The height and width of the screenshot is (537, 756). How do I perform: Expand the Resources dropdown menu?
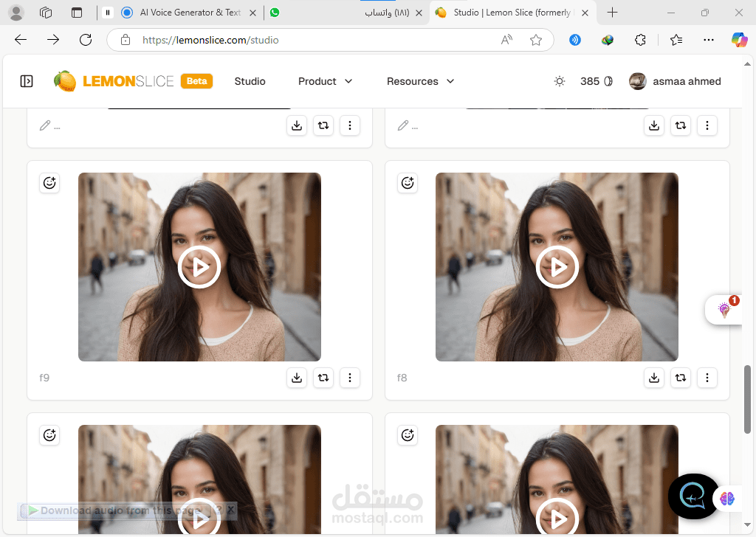coord(420,81)
